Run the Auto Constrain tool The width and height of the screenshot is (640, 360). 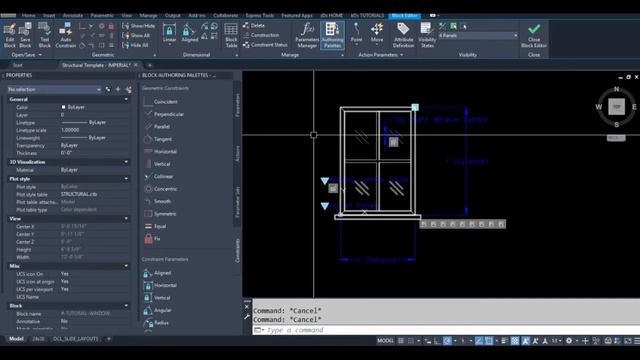coord(65,35)
